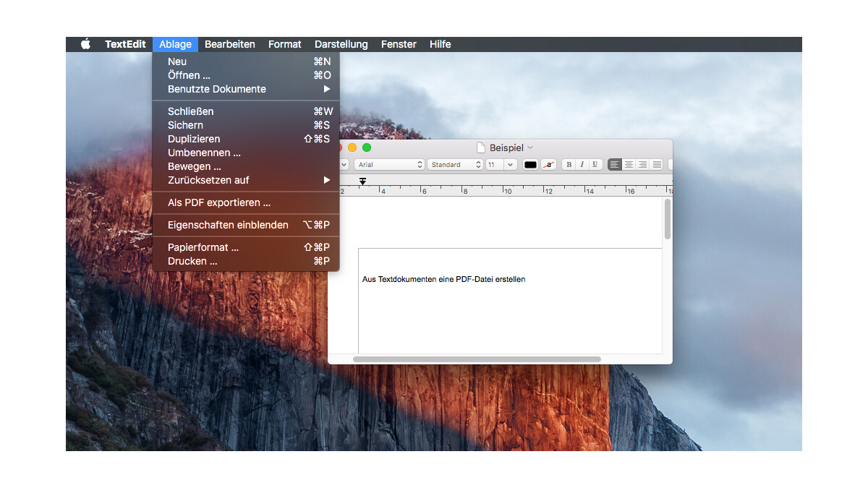Image resolution: width=868 pixels, height=488 pixels.
Task: Align text left
Action: [615, 165]
